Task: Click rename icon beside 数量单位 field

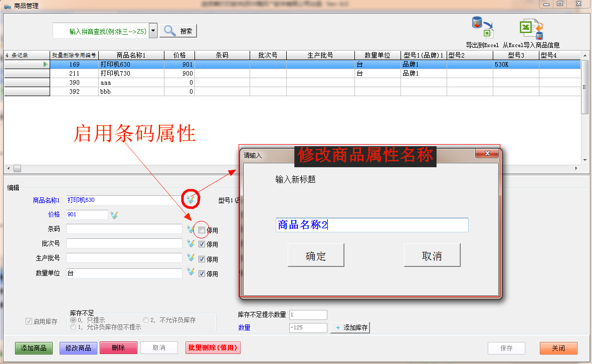Action: (190, 273)
